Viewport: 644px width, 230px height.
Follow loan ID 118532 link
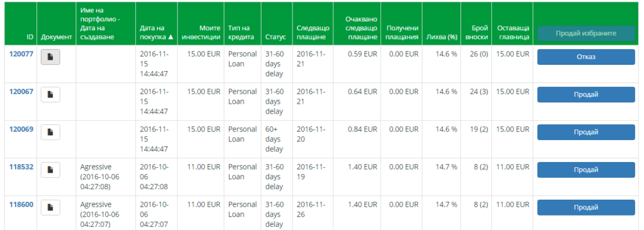(21, 167)
